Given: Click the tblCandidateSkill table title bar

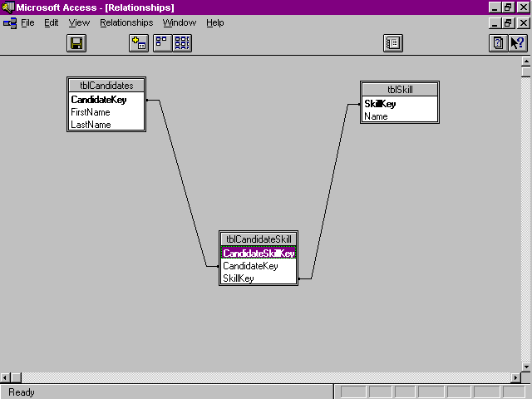Looking at the screenshot, I should [259, 239].
